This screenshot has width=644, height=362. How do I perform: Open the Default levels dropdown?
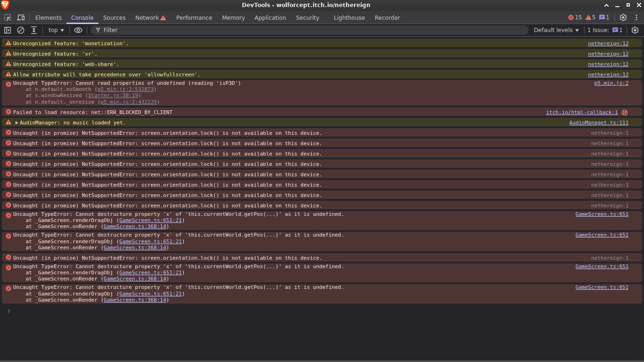(x=556, y=30)
